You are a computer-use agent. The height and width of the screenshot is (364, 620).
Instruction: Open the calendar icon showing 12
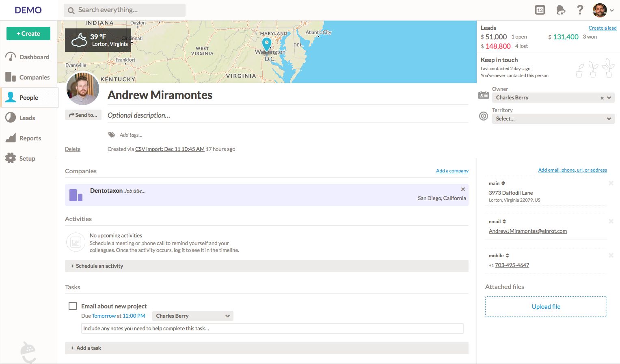point(540,10)
